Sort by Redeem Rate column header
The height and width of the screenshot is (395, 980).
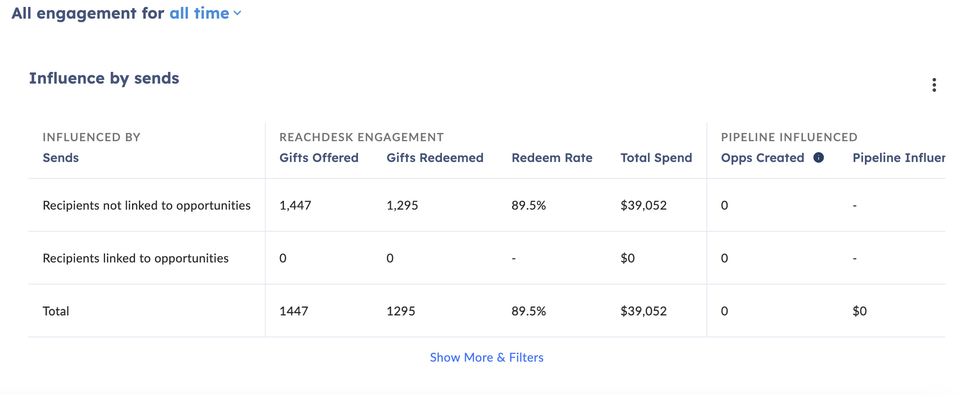tap(552, 158)
